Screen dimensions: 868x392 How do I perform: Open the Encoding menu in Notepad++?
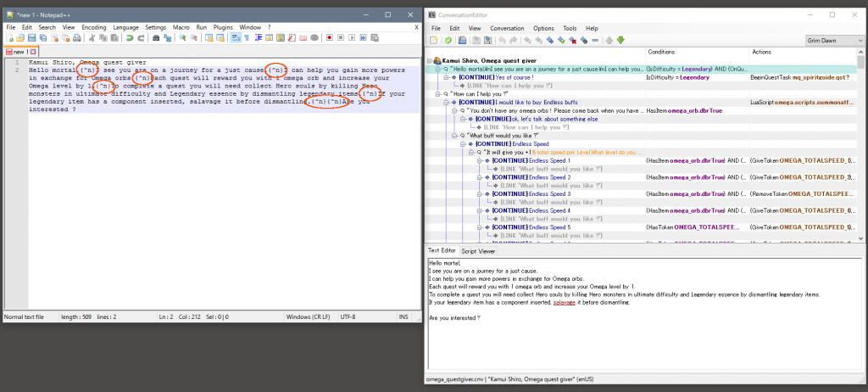click(93, 27)
